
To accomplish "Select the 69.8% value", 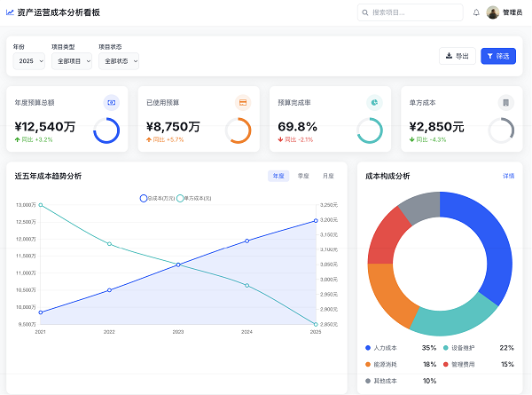I will pos(298,127).
